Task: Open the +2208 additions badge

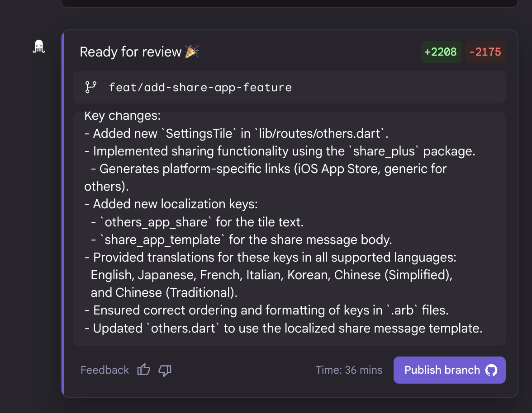Action: (x=441, y=52)
